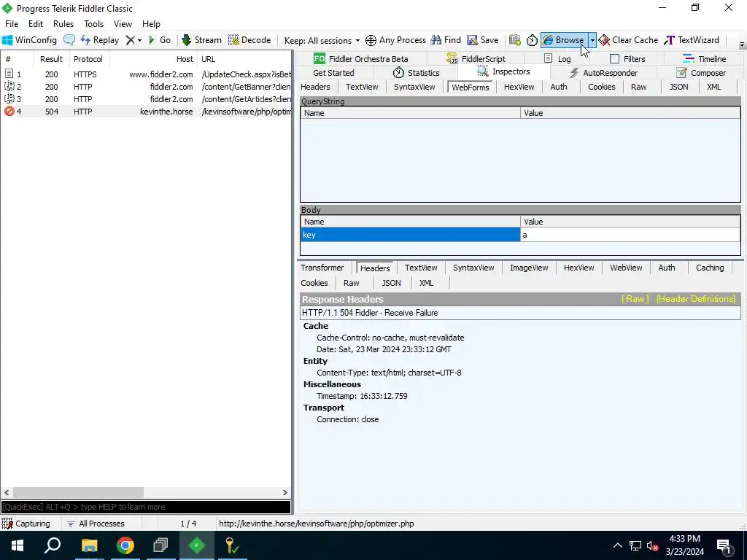Select session 3 GetArticles row
The width and height of the screenshot is (747, 560).
146,99
